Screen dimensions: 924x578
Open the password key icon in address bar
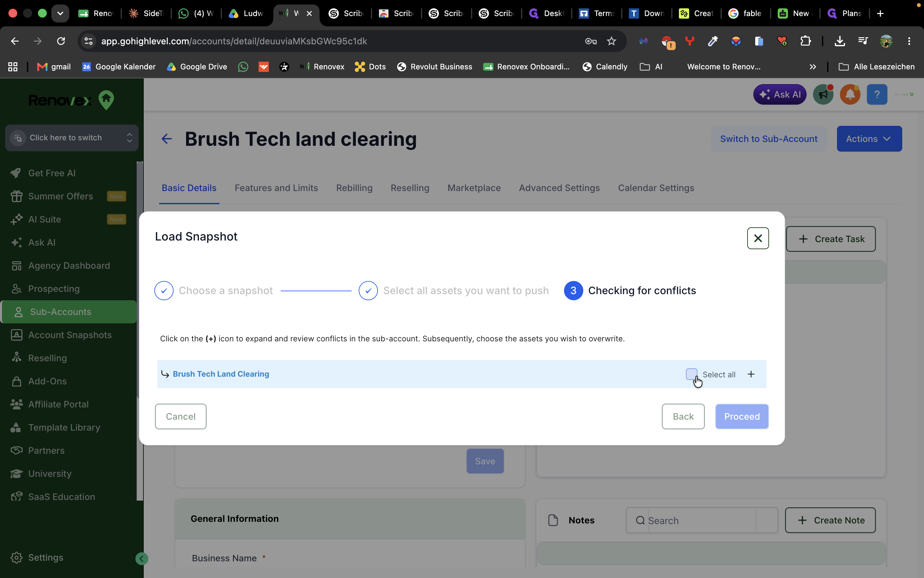click(591, 41)
